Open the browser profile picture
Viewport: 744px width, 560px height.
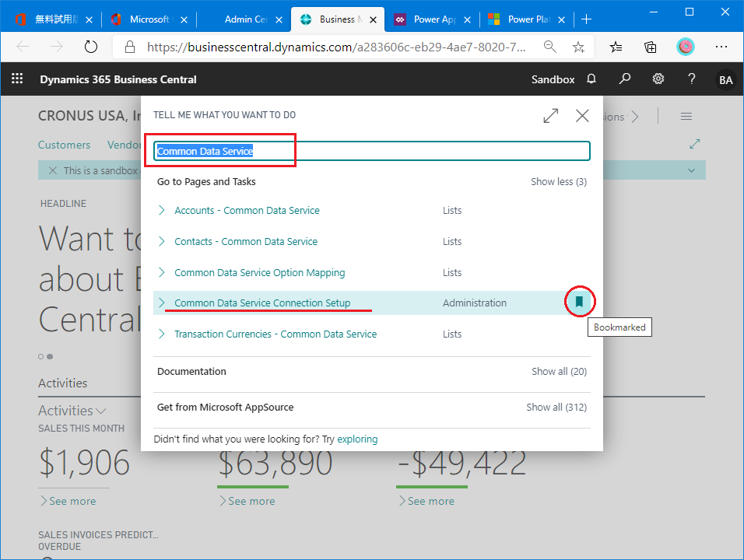pos(685,47)
